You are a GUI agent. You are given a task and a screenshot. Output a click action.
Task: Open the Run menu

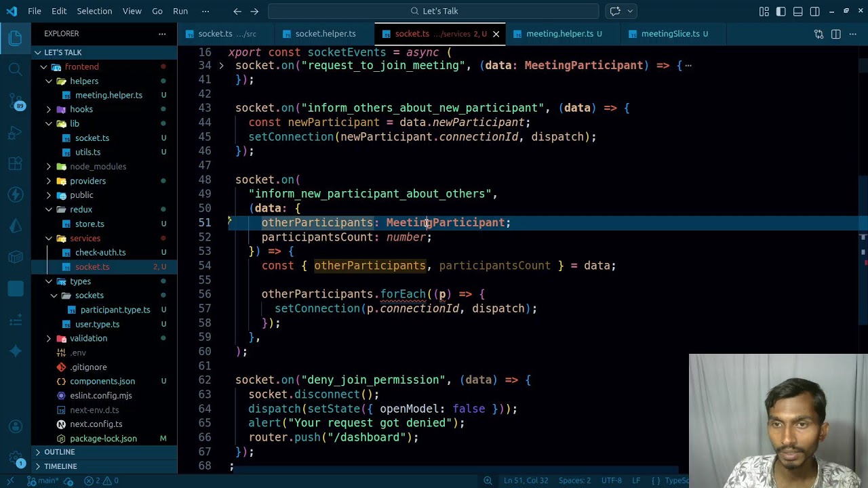pos(180,11)
